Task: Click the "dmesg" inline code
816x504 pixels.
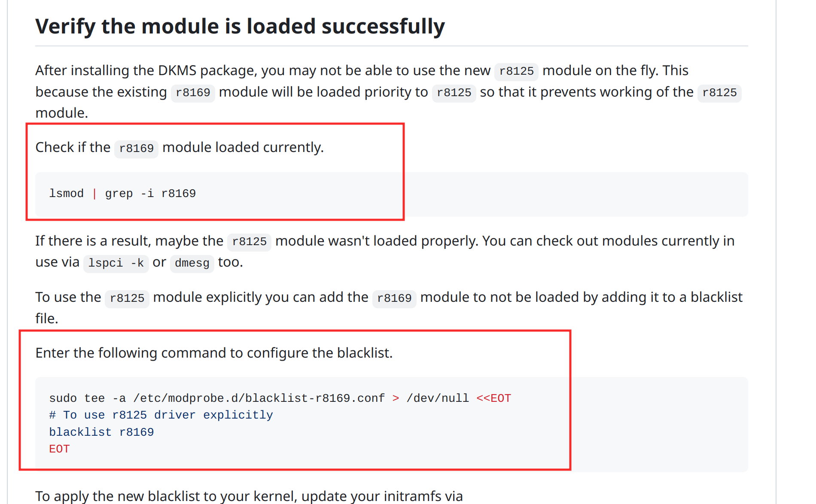Action: pyautogui.click(x=192, y=263)
